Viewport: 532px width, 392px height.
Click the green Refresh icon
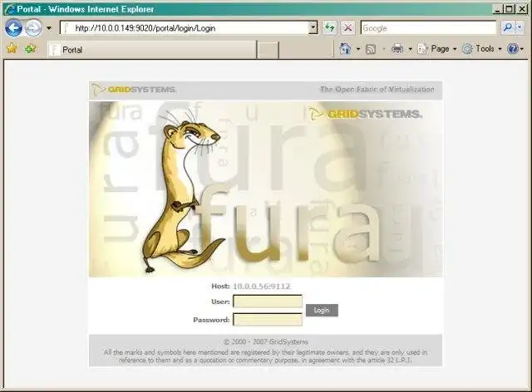[x=329, y=27]
